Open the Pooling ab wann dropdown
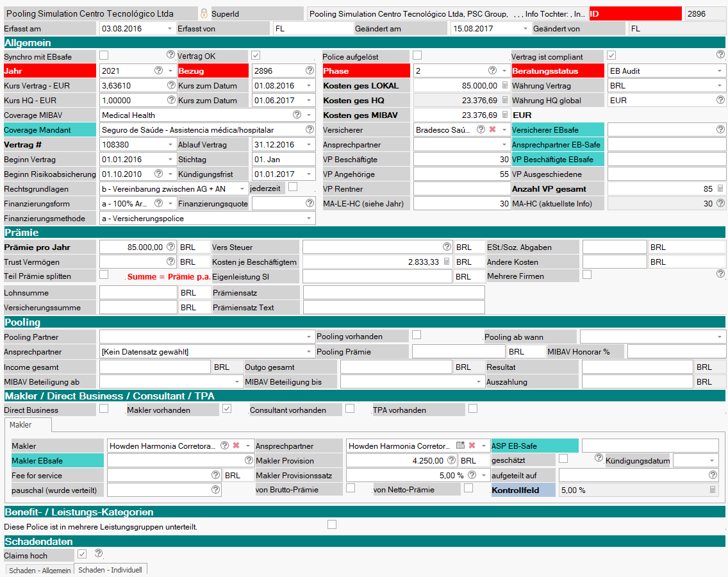The height and width of the screenshot is (577, 728). (x=720, y=337)
